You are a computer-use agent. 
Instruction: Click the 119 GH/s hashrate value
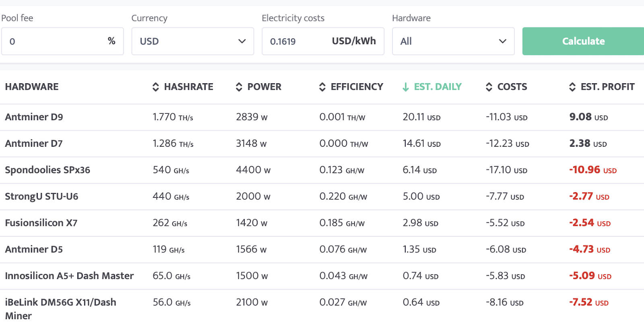click(x=169, y=250)
